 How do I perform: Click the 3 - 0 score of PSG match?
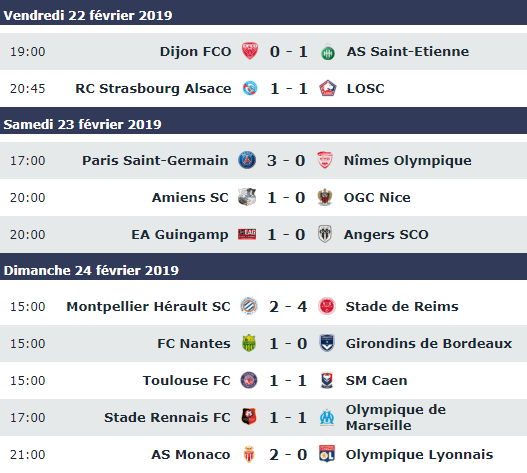(x=286, y=160)
